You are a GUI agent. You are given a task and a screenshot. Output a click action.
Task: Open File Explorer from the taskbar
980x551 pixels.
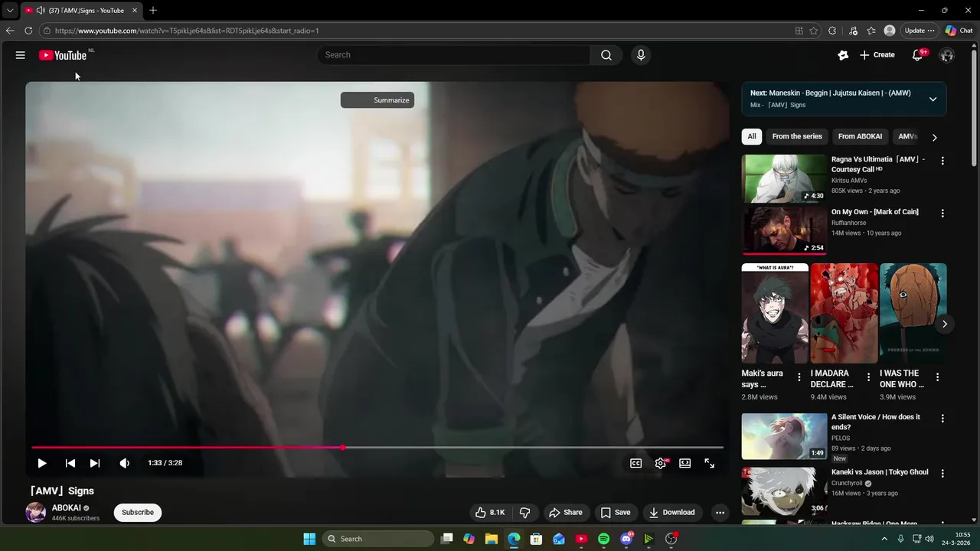[x=492, y=539]
